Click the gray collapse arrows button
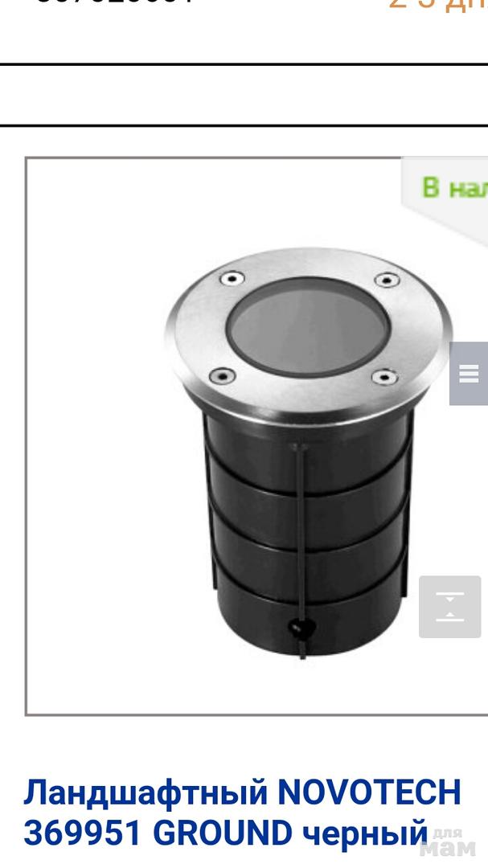488x868 pixels. click(449, 607)
